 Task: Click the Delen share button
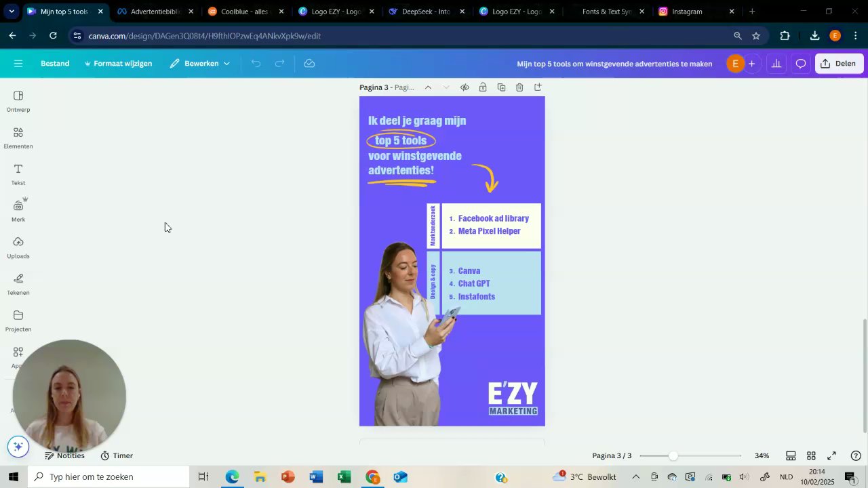click(x=840, y=64)
